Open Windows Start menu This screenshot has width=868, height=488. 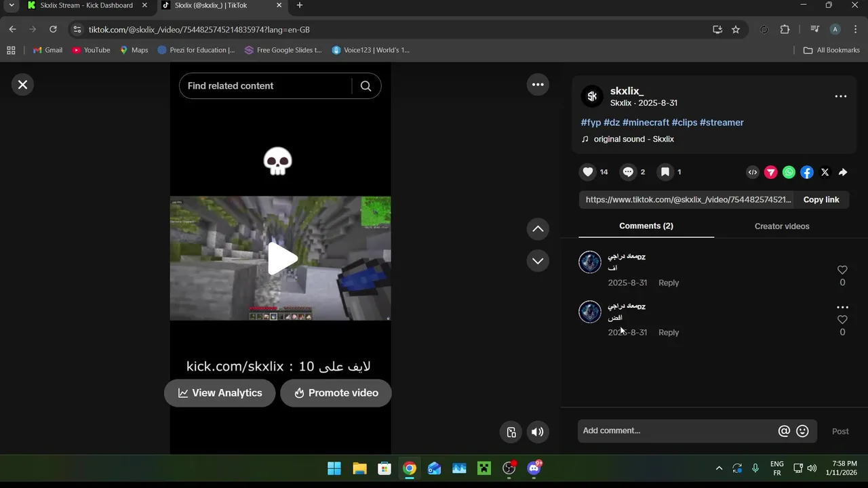(x=334, y=468)
